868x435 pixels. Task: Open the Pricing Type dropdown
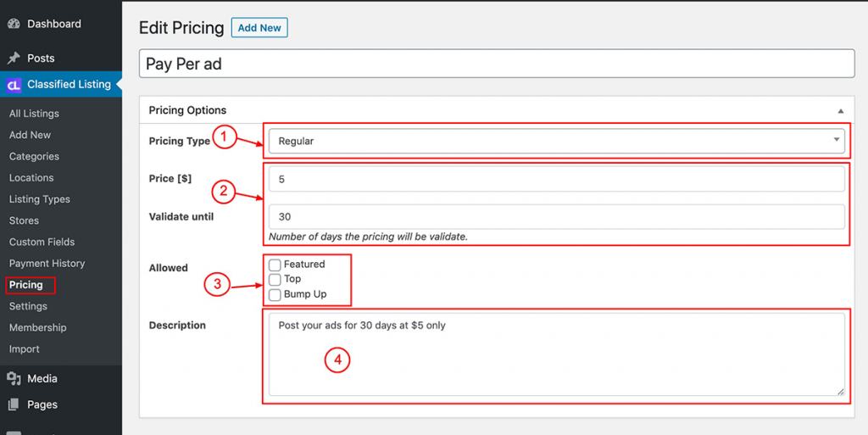point(556,141)
